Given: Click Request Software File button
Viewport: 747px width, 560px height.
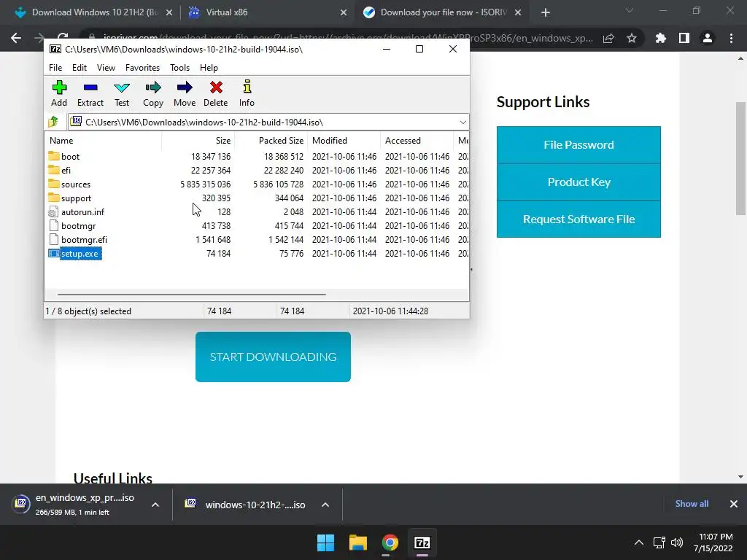Looking at the screenshot, I should [x=578, y=219].
